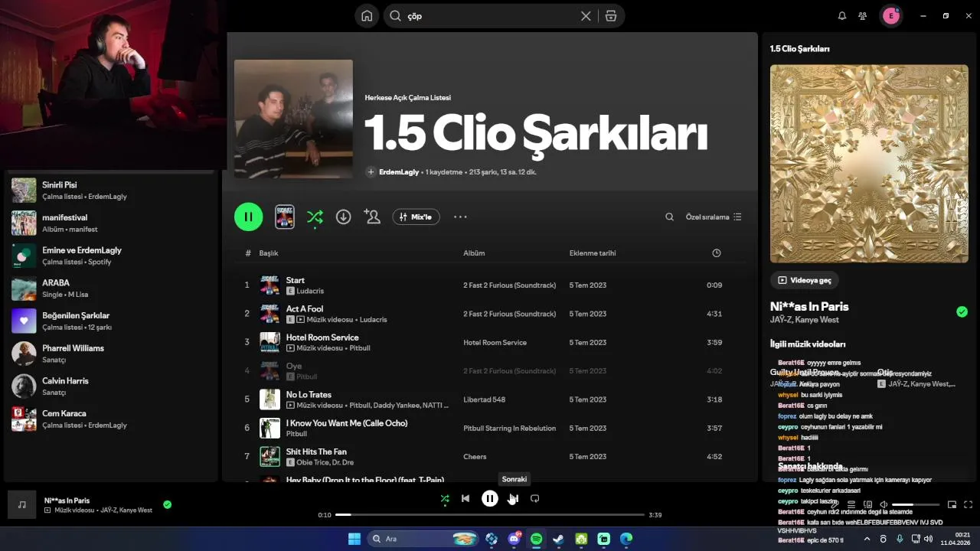Sort by Başlık column header
This screenshot has width=980, height=551.
269,253
